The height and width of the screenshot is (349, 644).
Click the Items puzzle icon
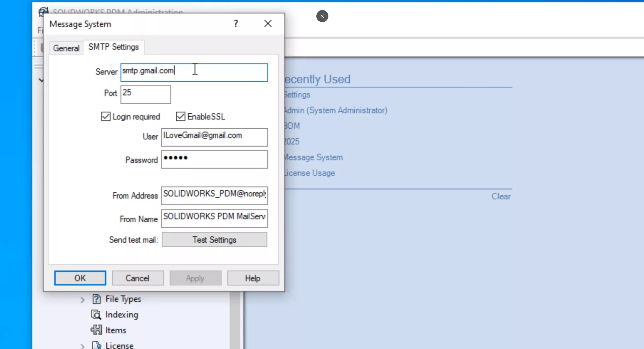(x=96, y=330)
